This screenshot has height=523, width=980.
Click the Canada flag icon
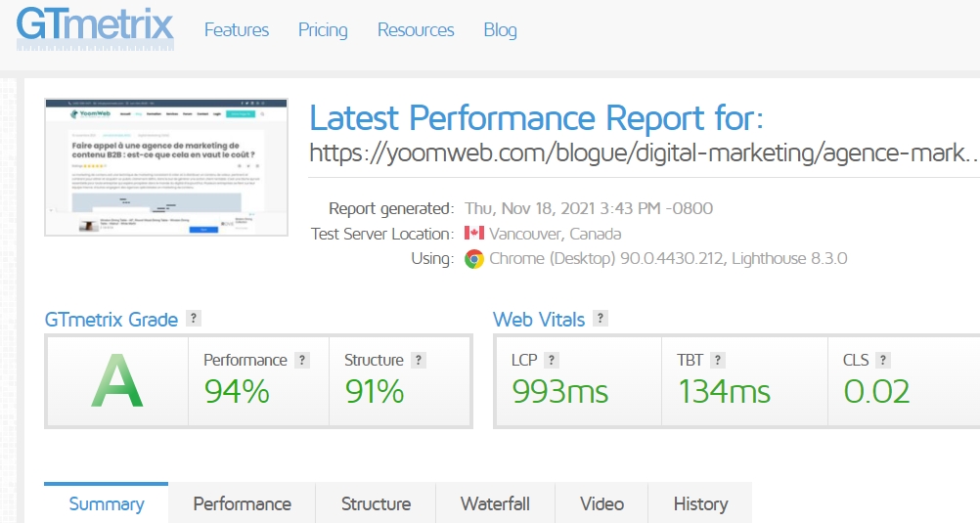474,234
